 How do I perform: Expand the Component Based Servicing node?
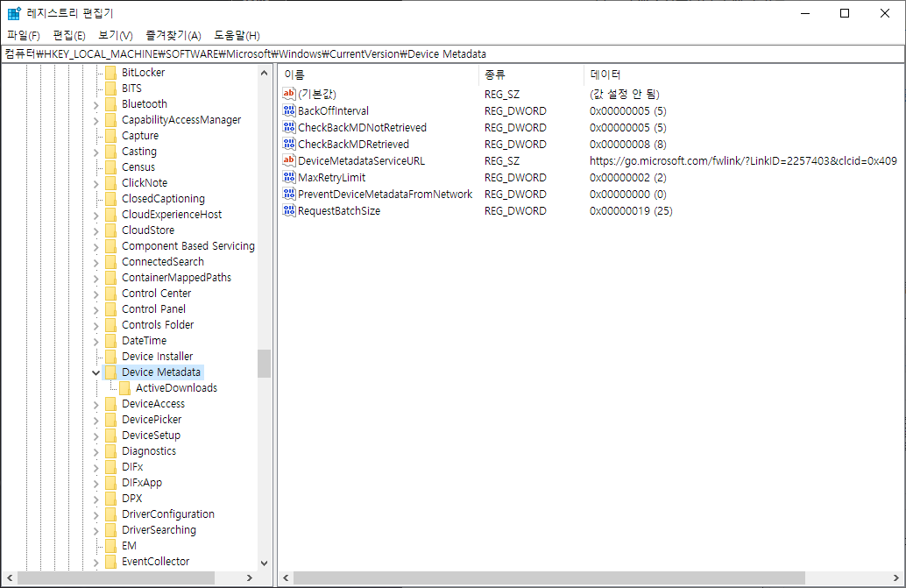pyautogui.click(x=96, y=246)
